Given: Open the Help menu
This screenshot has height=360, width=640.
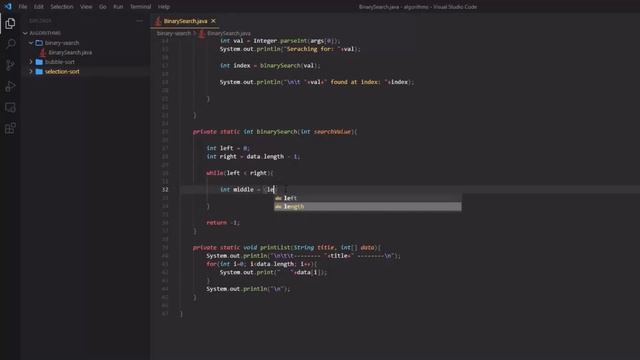Looking at the screenshot, I should point(164,7).
